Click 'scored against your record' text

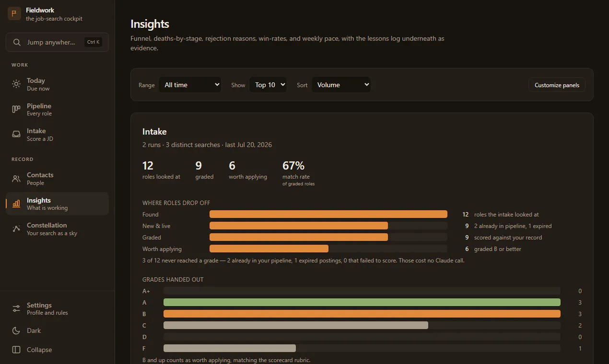tap(508, 238)
